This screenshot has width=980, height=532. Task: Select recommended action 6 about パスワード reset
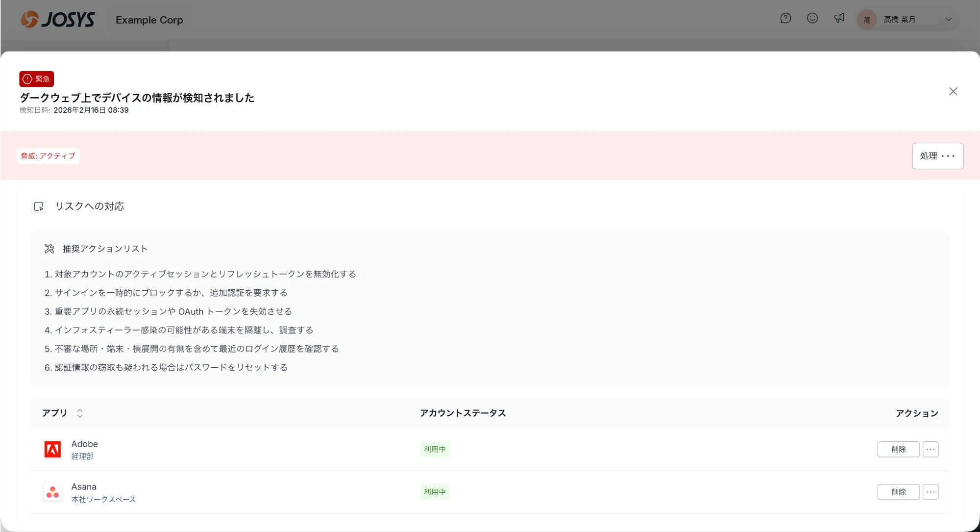(166, 367)
